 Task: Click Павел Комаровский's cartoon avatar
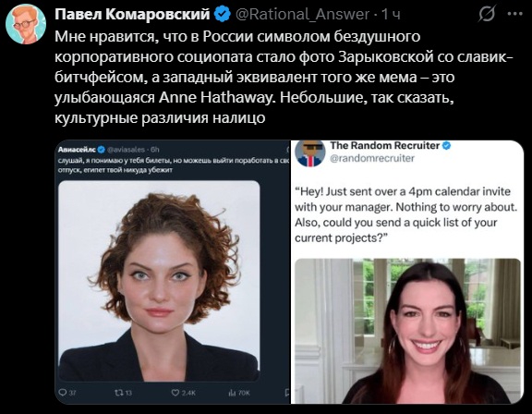26,24
